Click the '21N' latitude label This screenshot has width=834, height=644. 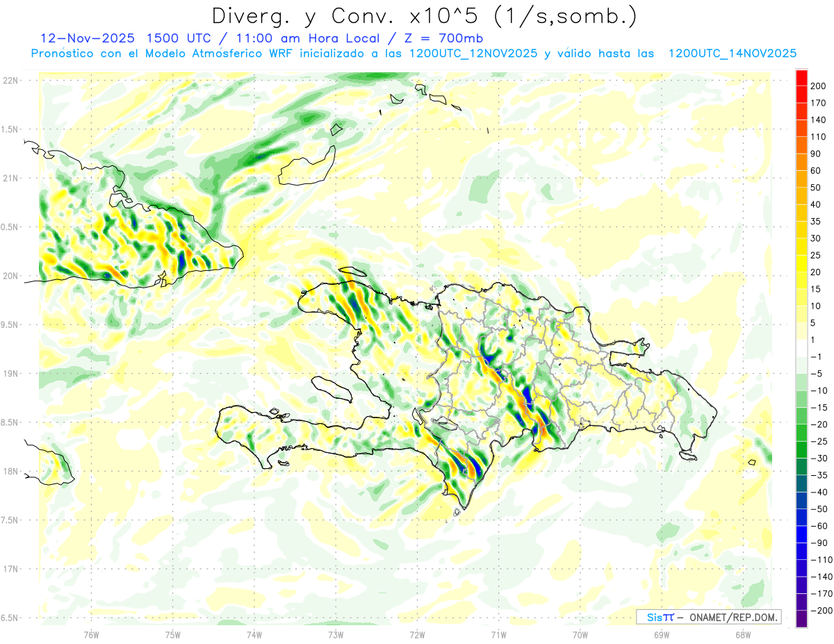[x=10, y=178]
